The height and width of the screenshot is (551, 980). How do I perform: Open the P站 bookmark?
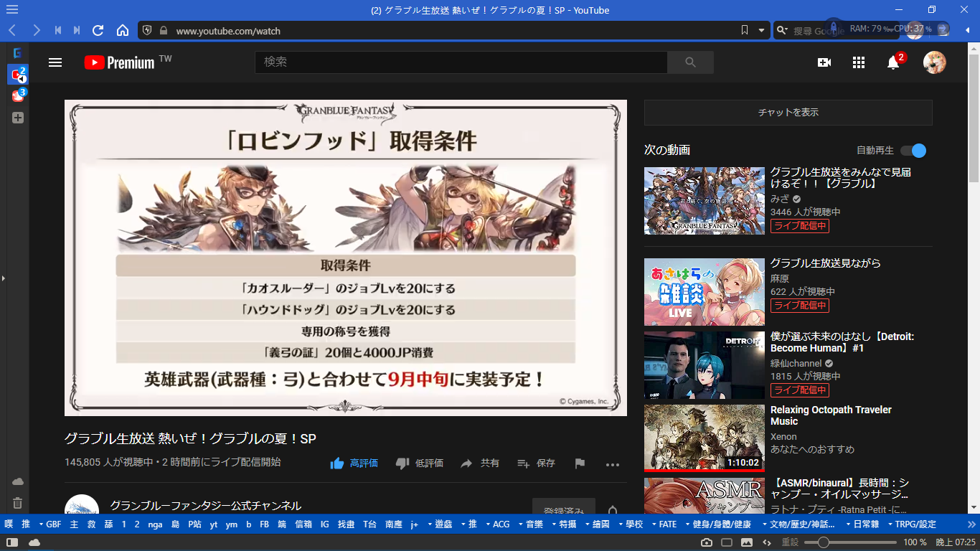[x=195, y=524]
